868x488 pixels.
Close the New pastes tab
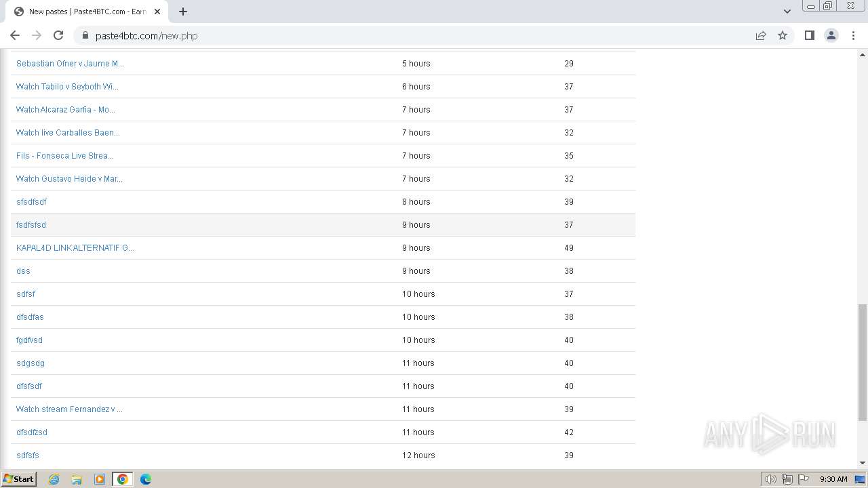pyautogui.click(x=157, y=12)
